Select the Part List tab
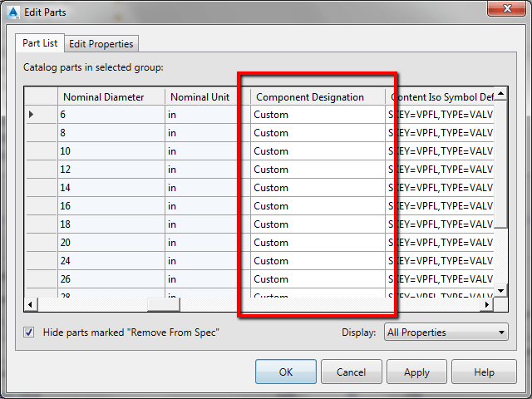The width and height of the screenshot is (532, 399). (x=39, y=43)
